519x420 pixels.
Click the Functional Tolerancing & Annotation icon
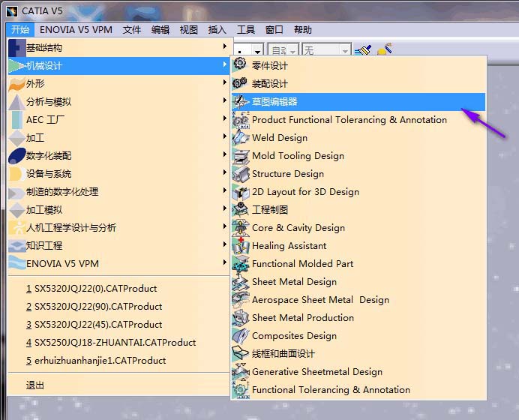point(241,389)
